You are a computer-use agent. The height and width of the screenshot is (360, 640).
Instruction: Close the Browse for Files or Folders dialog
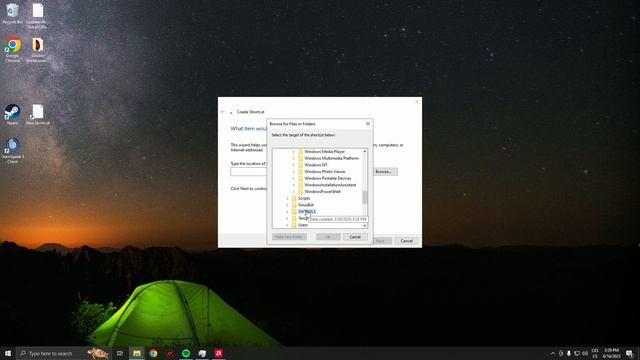368,124
